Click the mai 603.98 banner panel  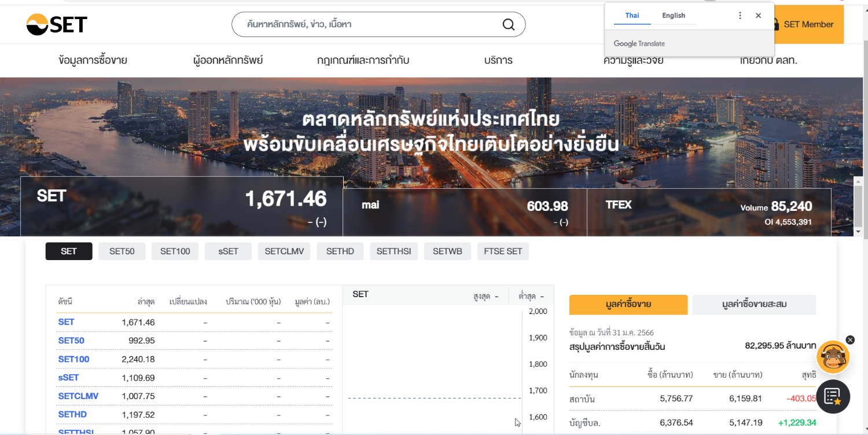pos(465,213)
